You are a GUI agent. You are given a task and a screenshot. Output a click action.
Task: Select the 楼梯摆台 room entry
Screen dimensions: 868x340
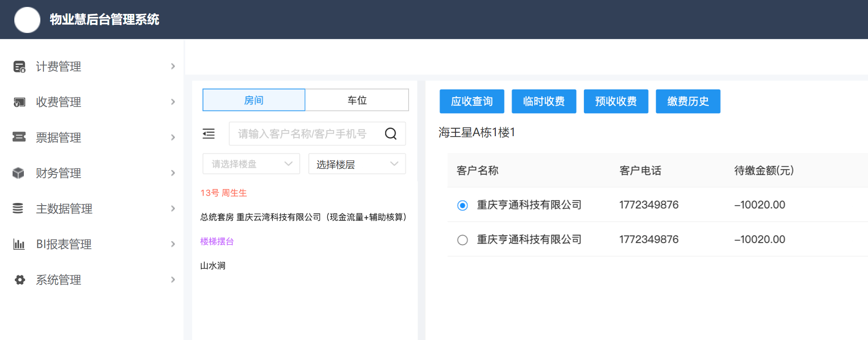(x=217, y=242)
